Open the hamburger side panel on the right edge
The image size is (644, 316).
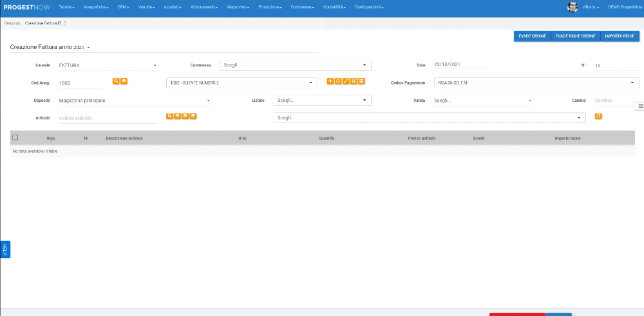pyautogui.click(x=640, y=106)
